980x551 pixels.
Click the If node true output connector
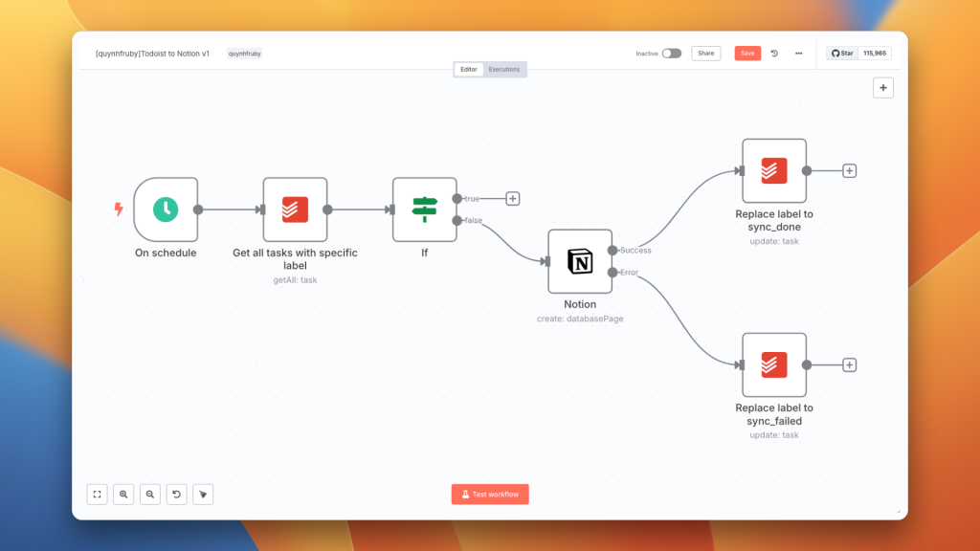point(457,199)
